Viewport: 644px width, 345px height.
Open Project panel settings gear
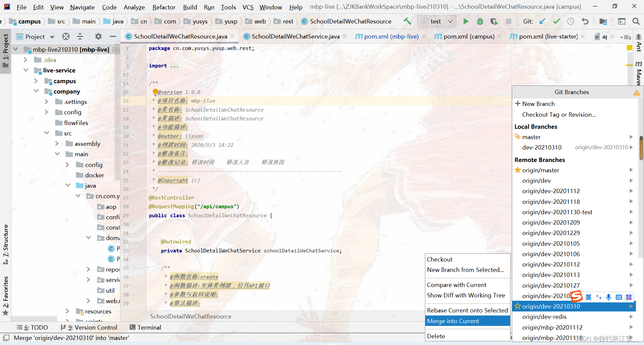98,37
